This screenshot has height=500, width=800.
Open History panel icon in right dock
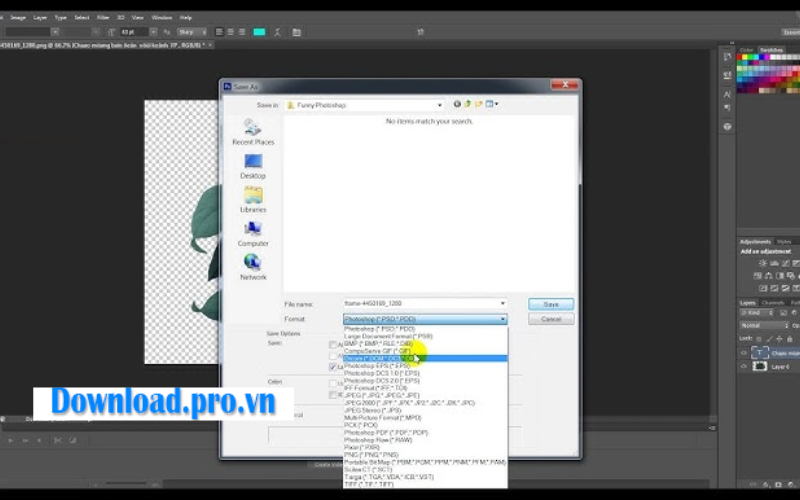(x=728, y=57)
